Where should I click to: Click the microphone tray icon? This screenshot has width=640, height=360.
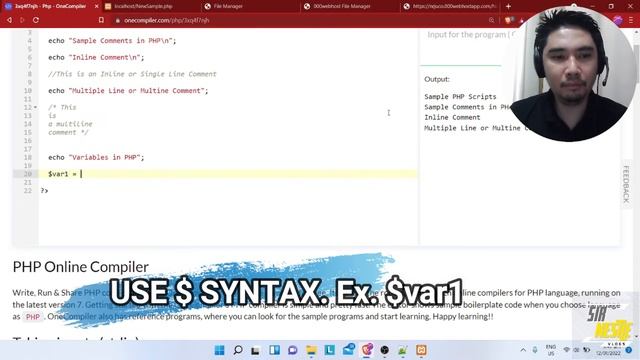[x=535, y=350]
